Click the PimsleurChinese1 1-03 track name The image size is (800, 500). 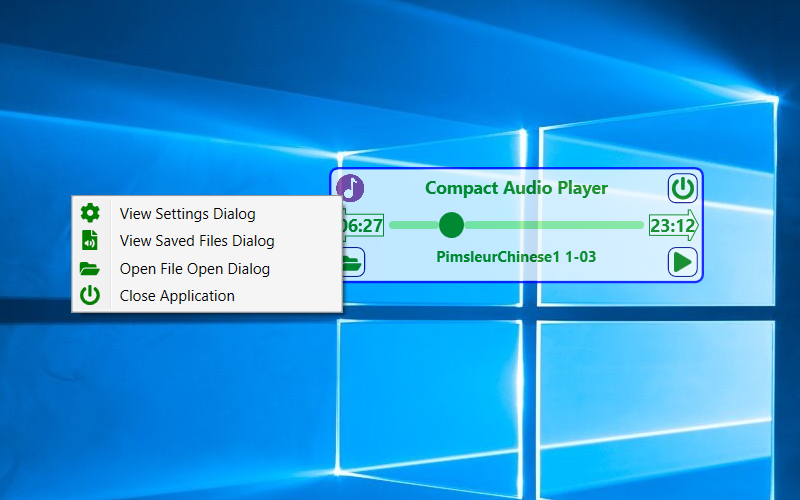[x=516, y=257]
